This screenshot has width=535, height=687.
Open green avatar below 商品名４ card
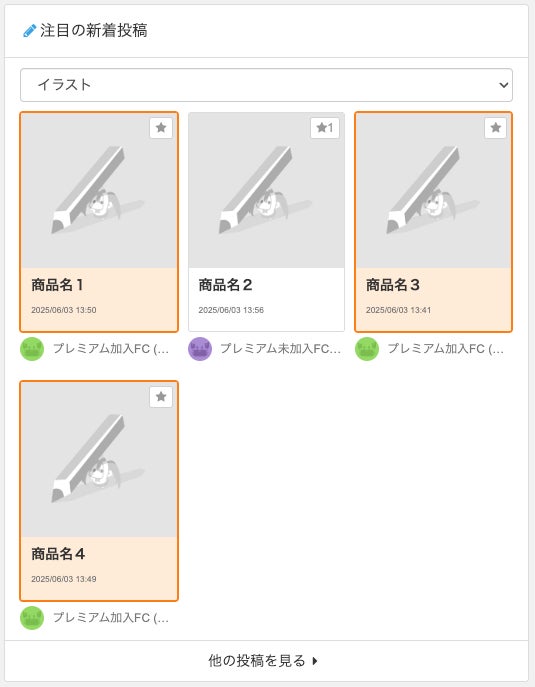click(x=32, y=618)
